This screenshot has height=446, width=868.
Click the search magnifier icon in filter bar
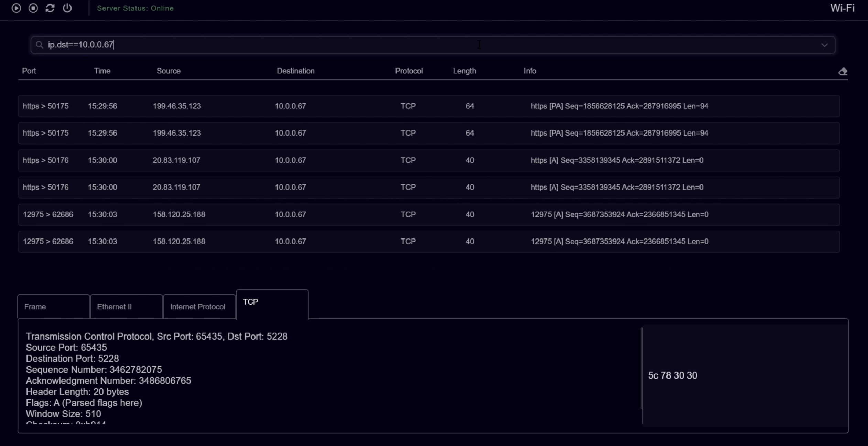40,45
